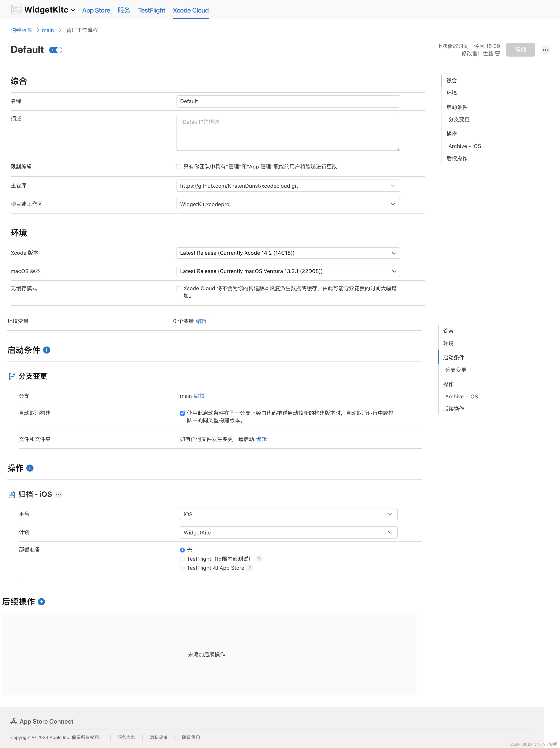560x748 pixels.
Task: Show help for TestFlight（仅限内部测试）
Action: [x=259, y=558]
